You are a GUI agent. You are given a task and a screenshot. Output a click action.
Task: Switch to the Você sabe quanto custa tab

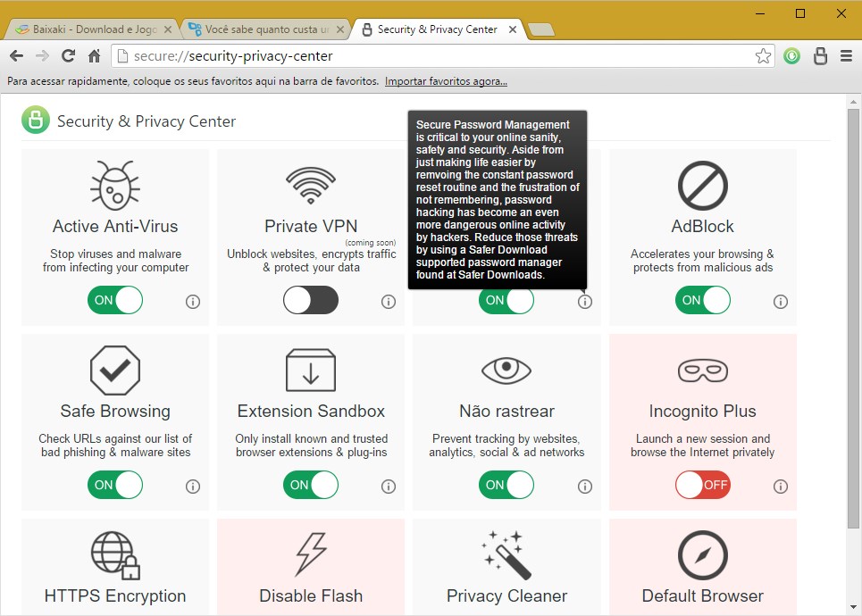click(x=265, y=29)
